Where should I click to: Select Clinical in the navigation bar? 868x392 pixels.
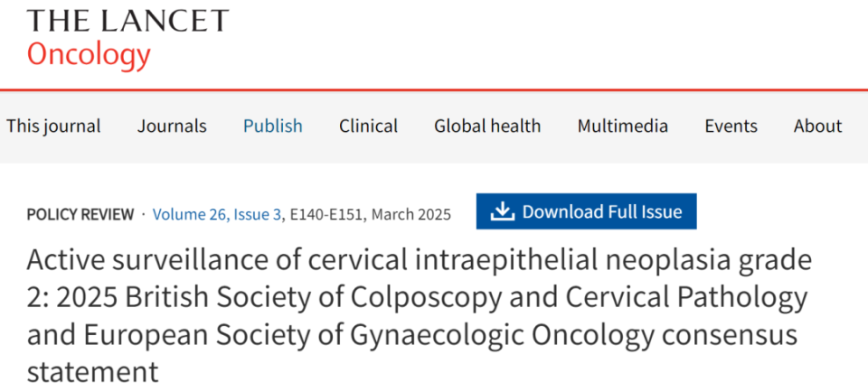368,126
